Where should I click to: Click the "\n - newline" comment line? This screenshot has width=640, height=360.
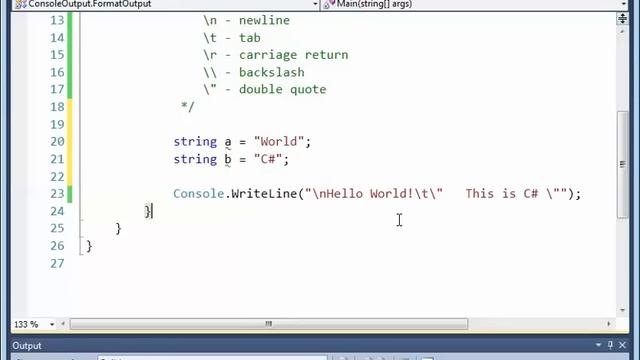[x=247, y=20]
